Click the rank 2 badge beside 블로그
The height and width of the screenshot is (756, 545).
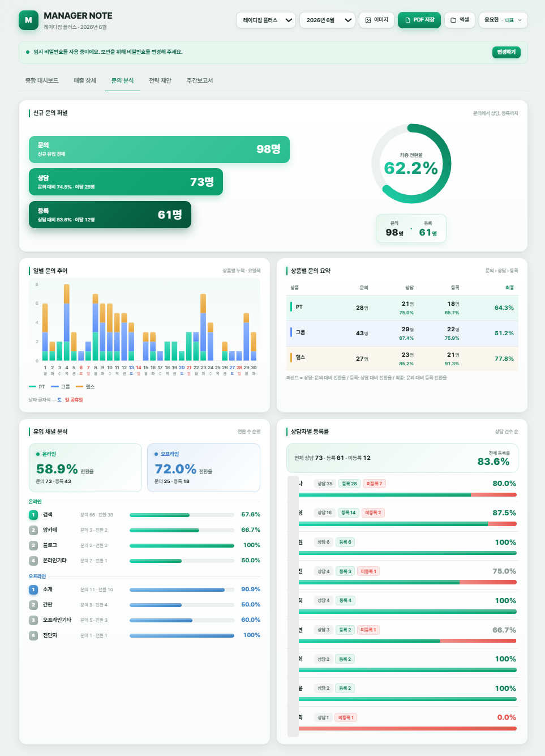click(x=33, y=545)
